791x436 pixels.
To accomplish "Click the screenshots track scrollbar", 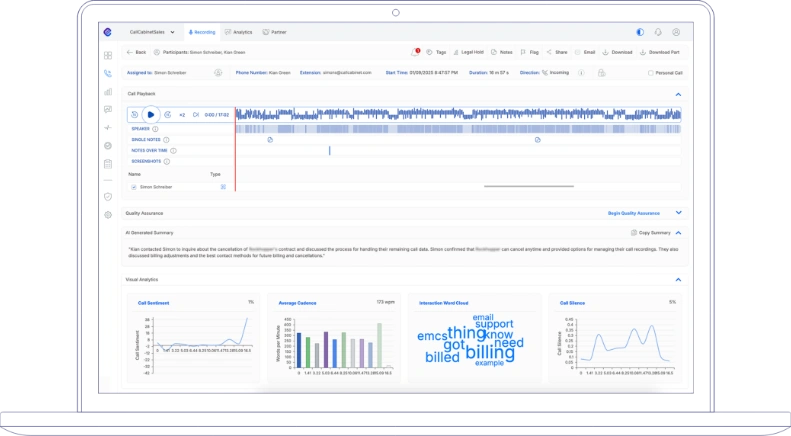I will click(x=529, y=186).
